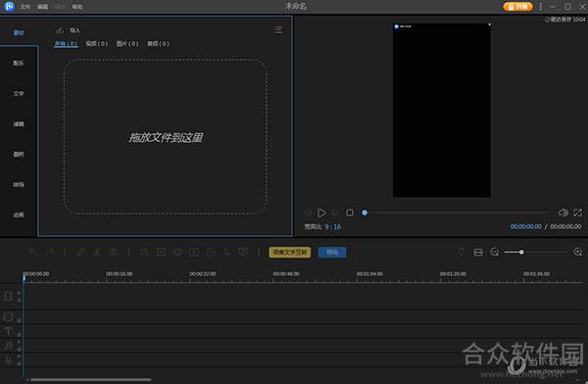This screenshot has height=384, width=588.
Task: Select the crop tool icon
Action: [145, 253]
